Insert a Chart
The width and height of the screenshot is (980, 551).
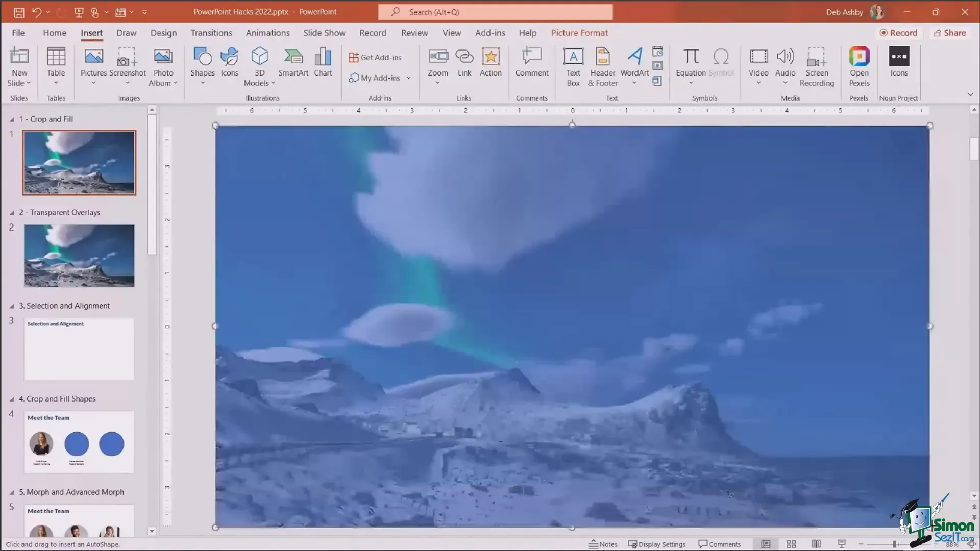(323, 62)
